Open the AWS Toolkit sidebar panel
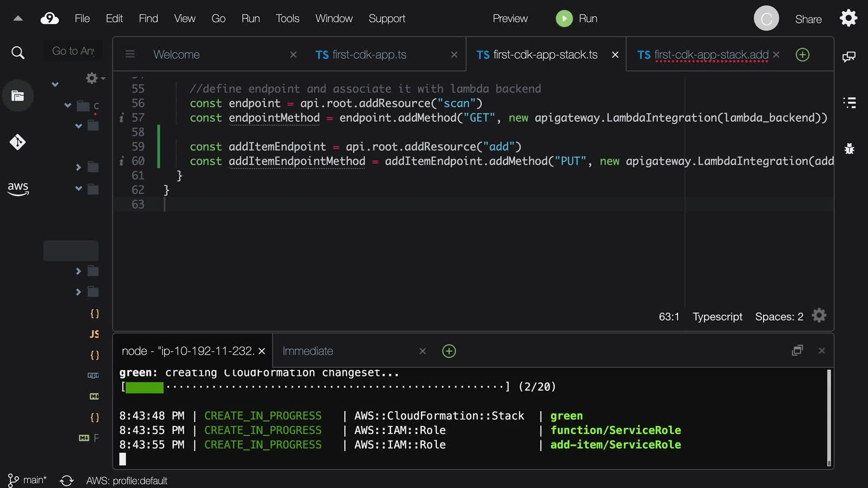868x488 pixels. (x=18, y=188)
